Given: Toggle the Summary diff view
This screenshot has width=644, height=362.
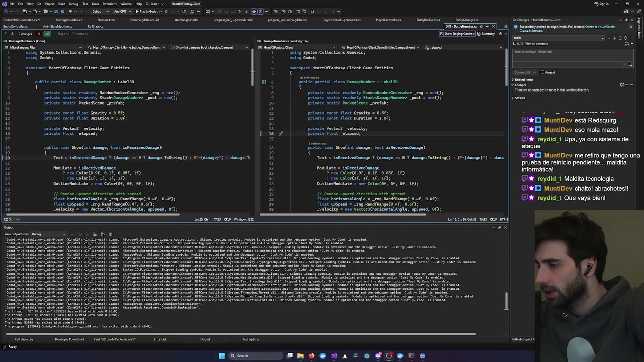Looking at the screenshot, I should (x=486, y=34).
